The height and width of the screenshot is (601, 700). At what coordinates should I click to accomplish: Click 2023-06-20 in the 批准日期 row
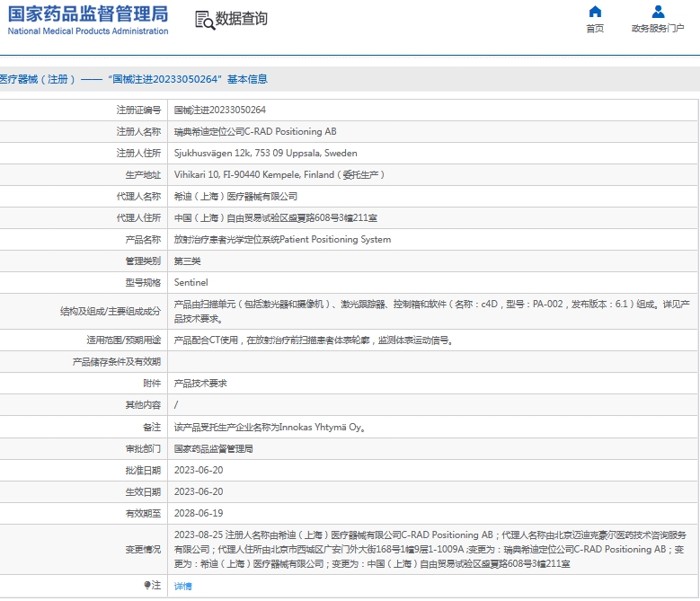199,470
